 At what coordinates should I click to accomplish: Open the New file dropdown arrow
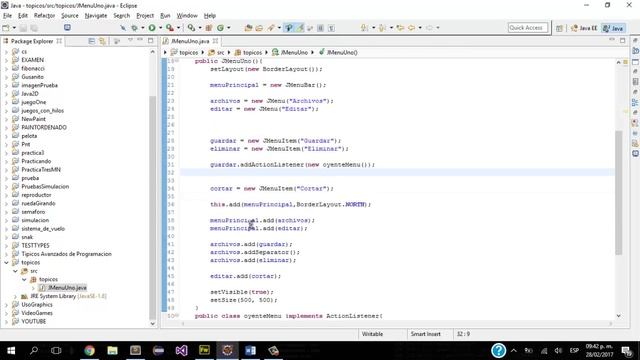click(x=14, y=28)
